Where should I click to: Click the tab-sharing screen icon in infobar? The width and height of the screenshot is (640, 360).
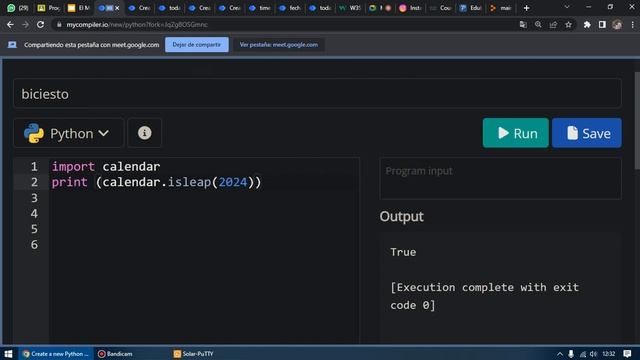(x=12, y=44)
